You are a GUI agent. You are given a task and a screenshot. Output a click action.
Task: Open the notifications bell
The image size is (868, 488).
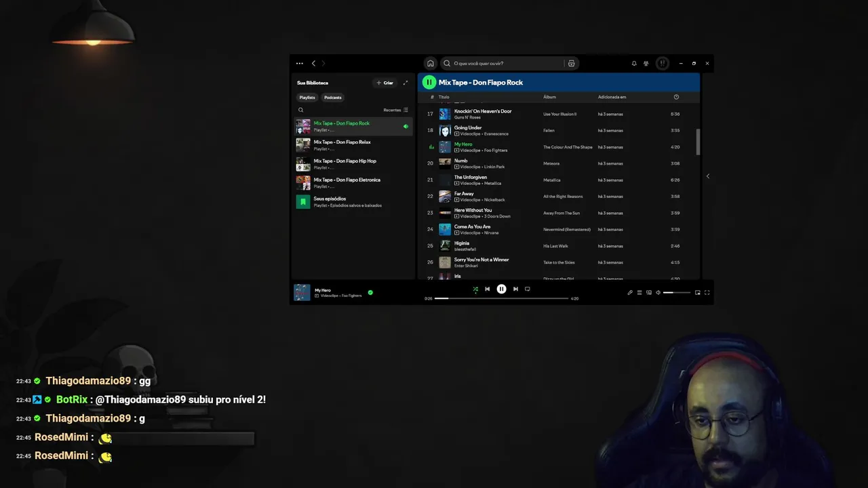click(634, 63)
